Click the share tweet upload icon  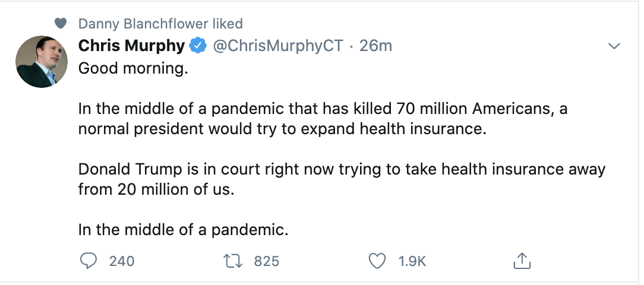tap(521, 261)
